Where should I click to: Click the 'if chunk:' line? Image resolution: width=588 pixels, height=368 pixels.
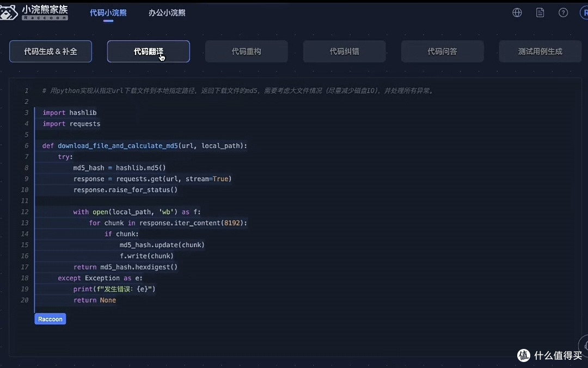point(121,234)
